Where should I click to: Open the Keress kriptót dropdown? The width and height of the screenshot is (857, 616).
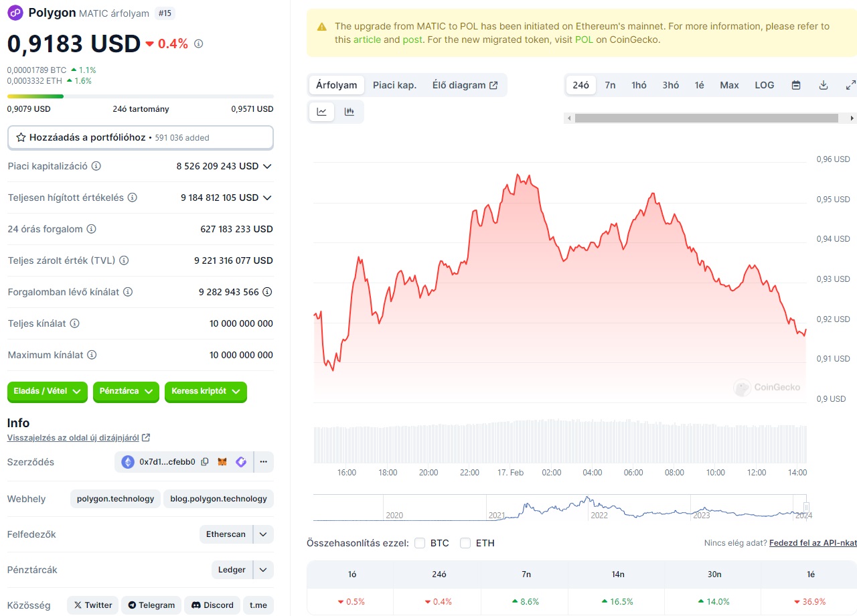coord(206,392)
